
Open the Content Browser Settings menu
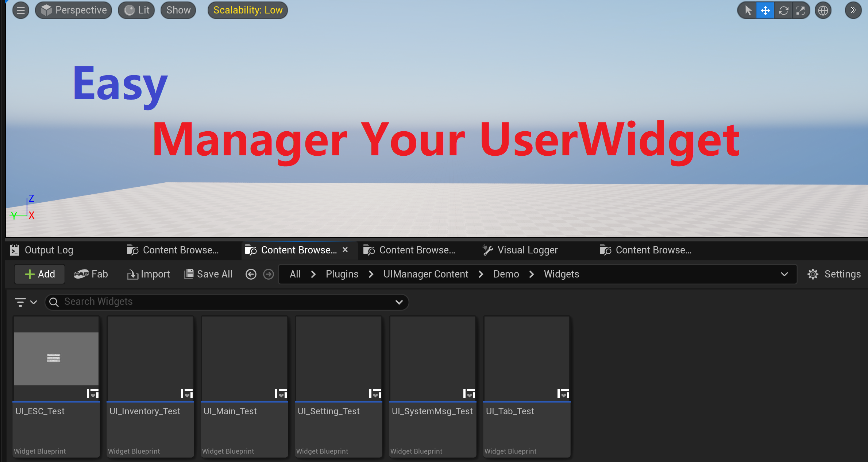pos(834,274)
